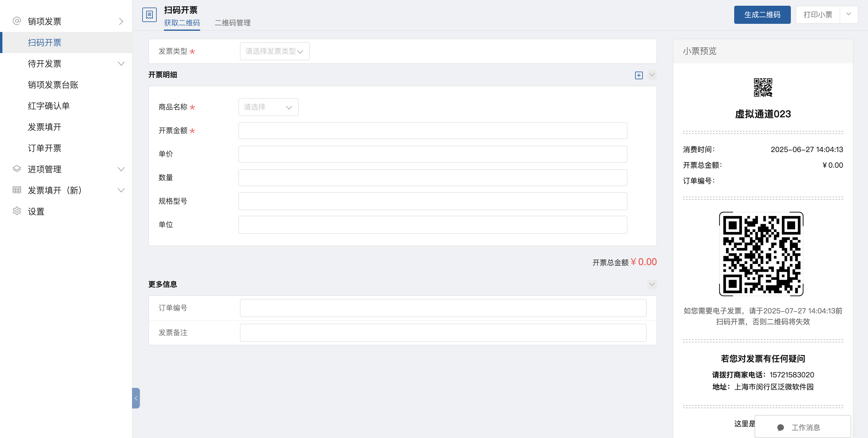Click the 若您对发票有任何疑问 heading

tap(763, 359)
